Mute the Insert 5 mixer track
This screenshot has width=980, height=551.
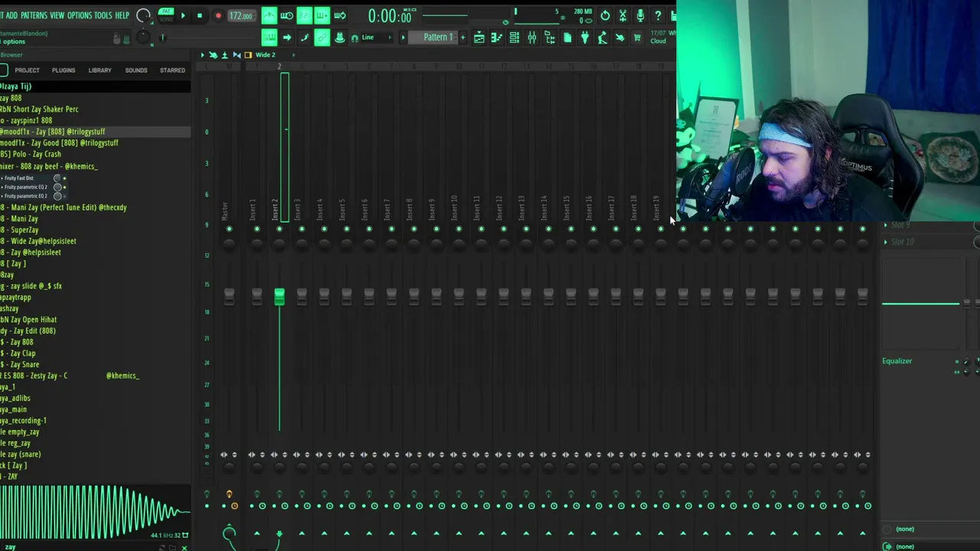346,229
